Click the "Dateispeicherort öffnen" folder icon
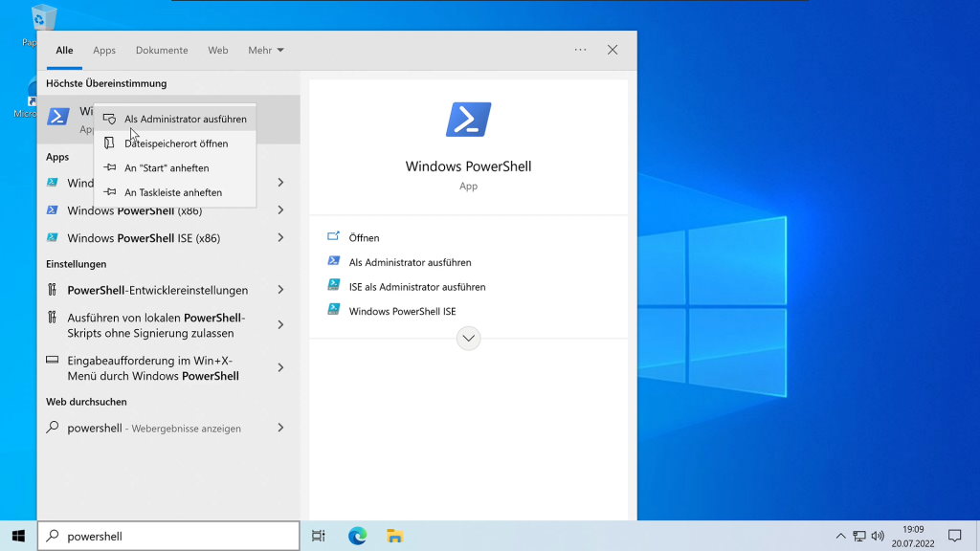980x551 pixels. pyautogui.click(x=109, y=143)
